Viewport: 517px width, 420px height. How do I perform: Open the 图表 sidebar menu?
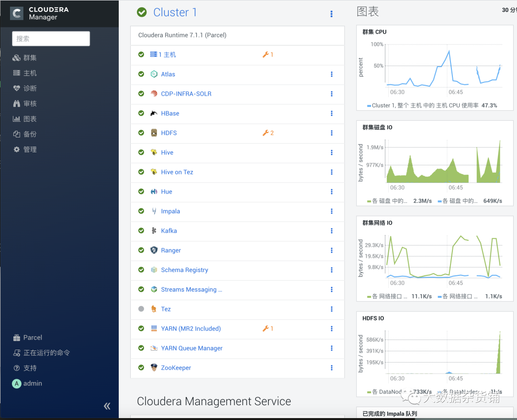(25, 119)
